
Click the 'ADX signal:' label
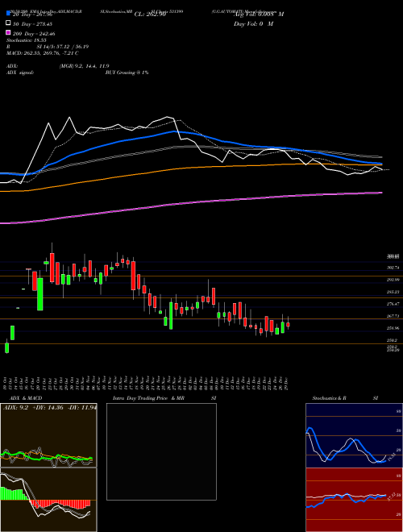(20, 73)
